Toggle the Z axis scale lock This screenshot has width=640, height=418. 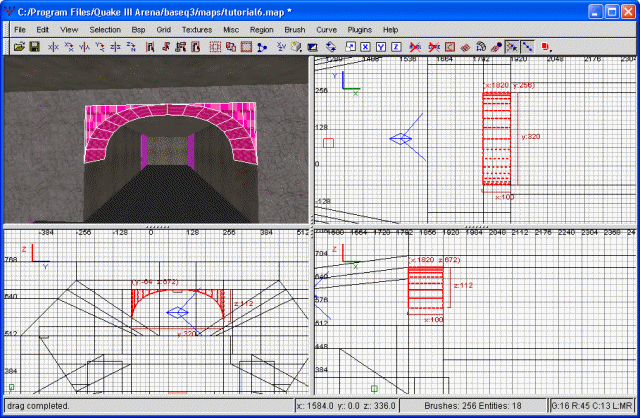click(396, 47)
